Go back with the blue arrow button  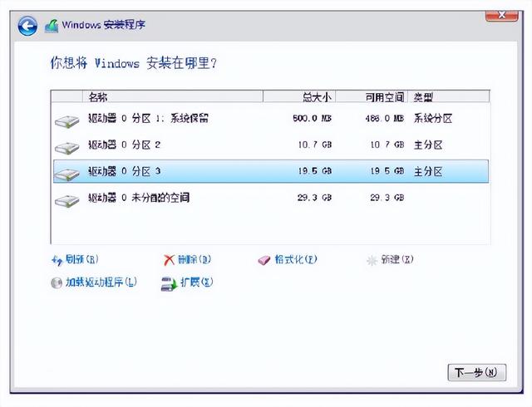click(x=27, y=26)
